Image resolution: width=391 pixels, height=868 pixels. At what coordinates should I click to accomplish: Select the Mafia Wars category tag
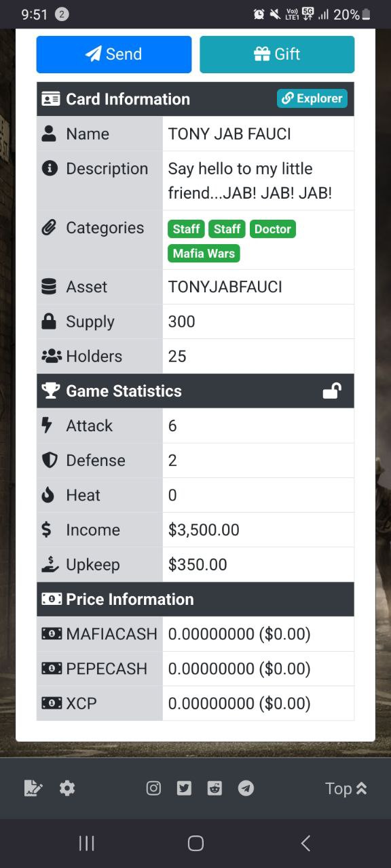point(204,254)
